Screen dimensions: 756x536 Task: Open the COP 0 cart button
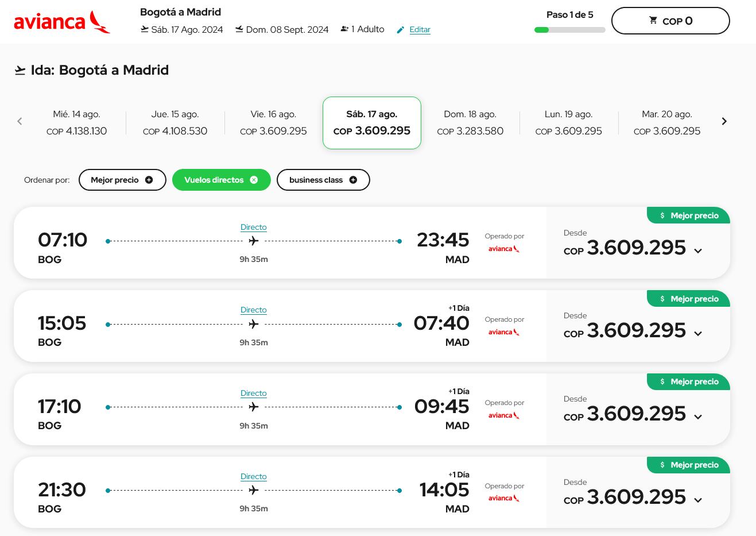[670, 21]
